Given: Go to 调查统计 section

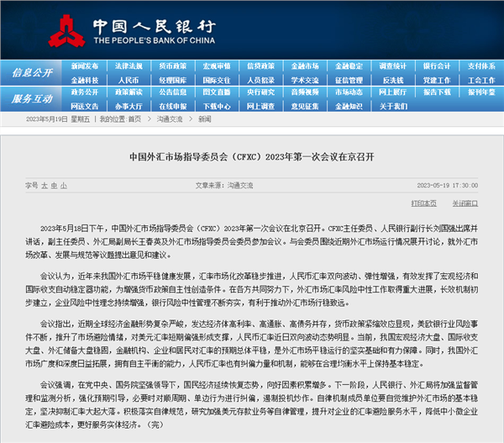Looking at the screenshot, I should (392, 66).
